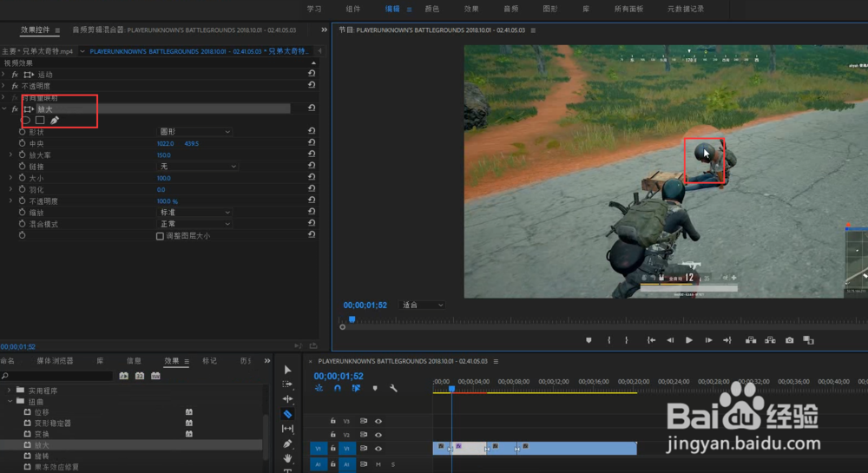Reset the 运动 effect
Viewport: 868px width, 473px height.
coord(312,74)
